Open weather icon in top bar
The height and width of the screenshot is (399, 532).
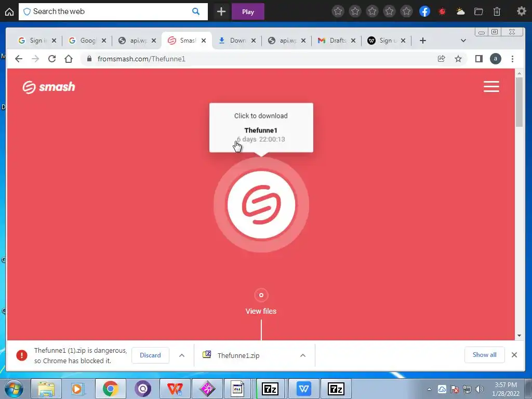(460, 11)
